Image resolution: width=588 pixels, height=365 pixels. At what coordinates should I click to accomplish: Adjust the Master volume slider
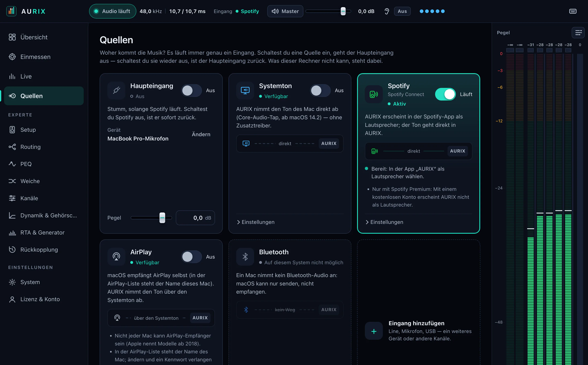(328, 11)
